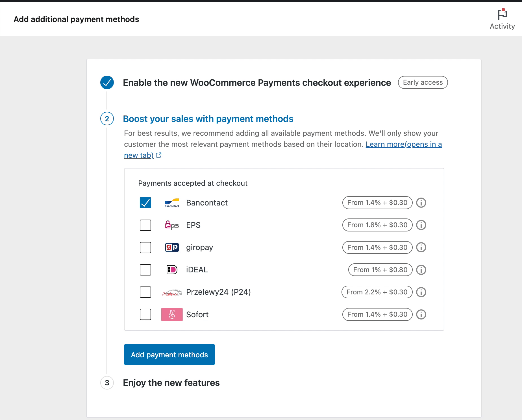View fee info for Bancontact
This screenshot has width=522, height=420.
[421, 202]
